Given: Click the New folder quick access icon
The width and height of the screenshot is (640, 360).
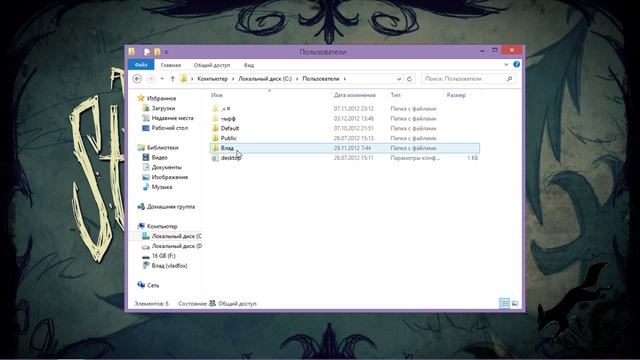Looking at the screenshot, I should click(x=157, y=52).
